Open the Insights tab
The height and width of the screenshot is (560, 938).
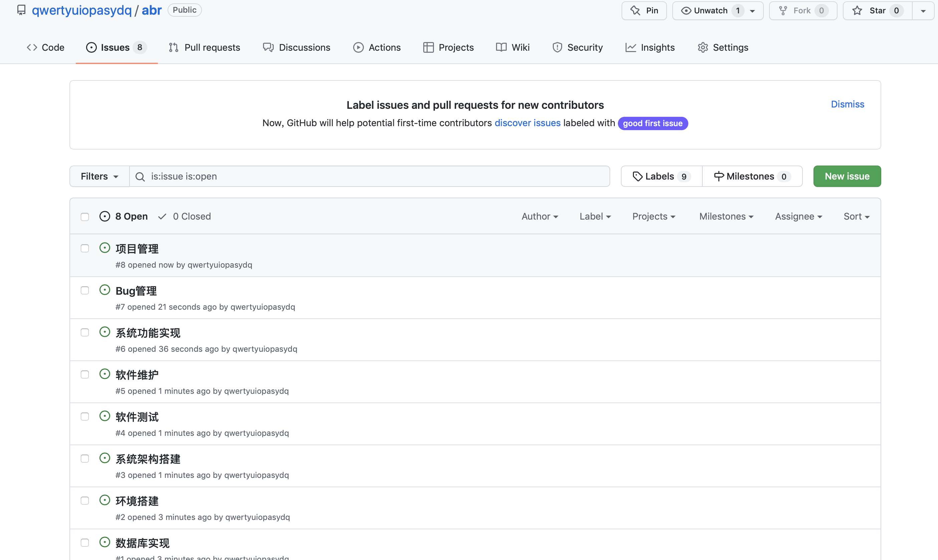click(x=650, y=47)
